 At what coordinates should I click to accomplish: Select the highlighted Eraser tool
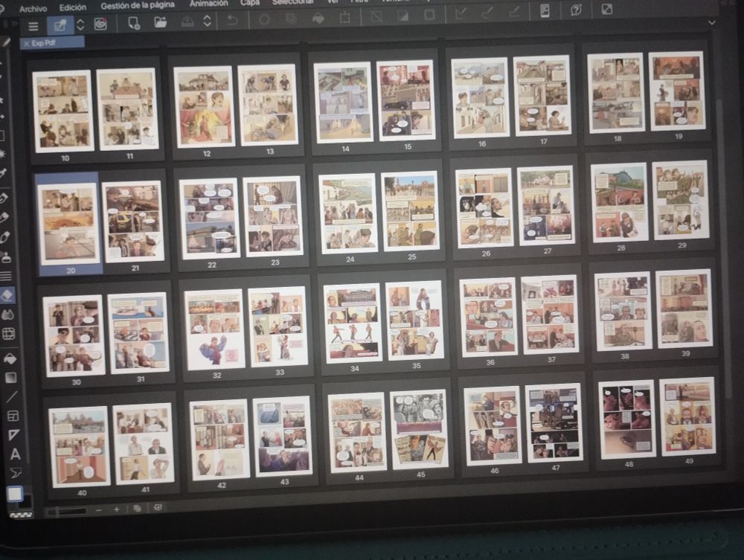(x=7, y=295)
